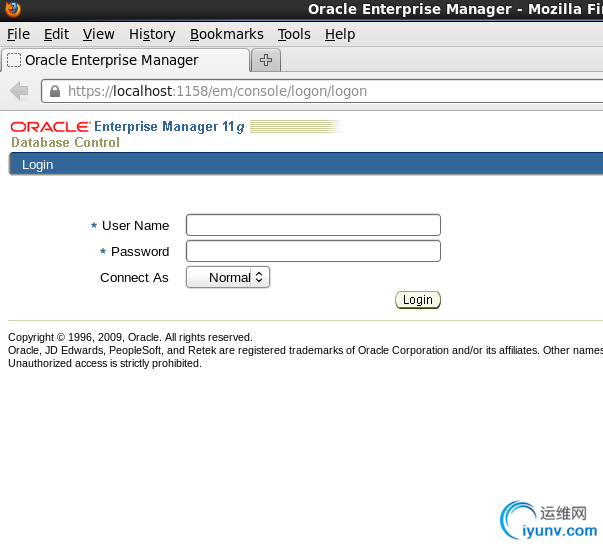
Task: Open the Tools menu
Action: tap(294, 34)
